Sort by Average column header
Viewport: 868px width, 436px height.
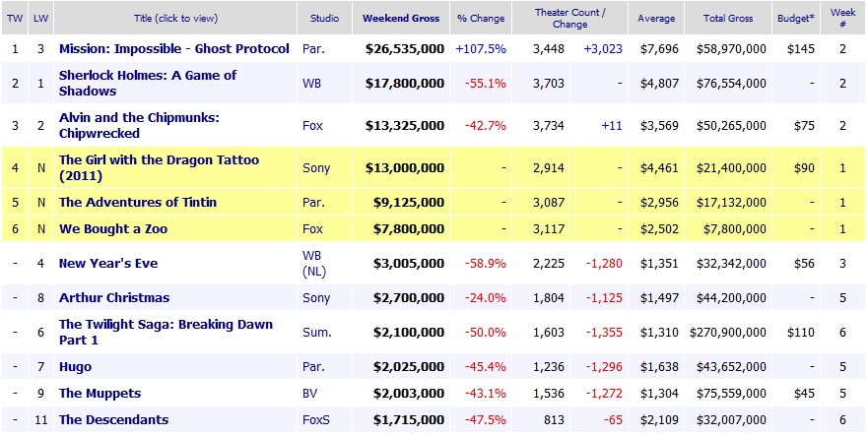[x=656, y=19]
